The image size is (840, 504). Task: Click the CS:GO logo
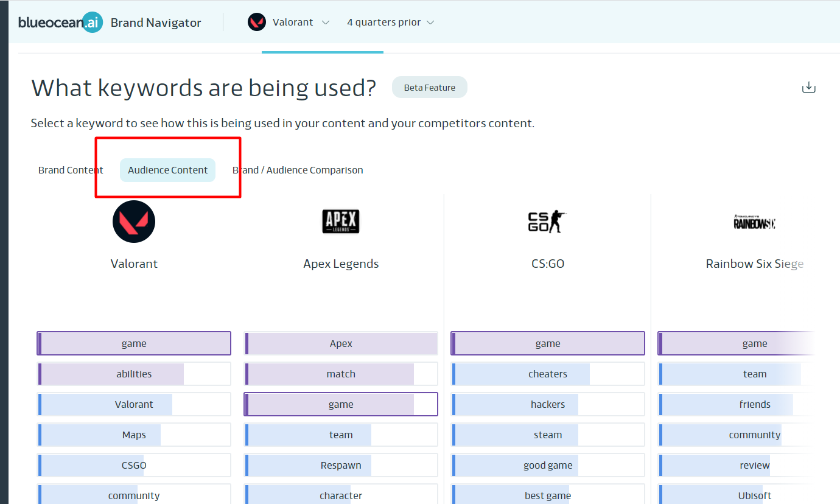[x=548, y=222]
